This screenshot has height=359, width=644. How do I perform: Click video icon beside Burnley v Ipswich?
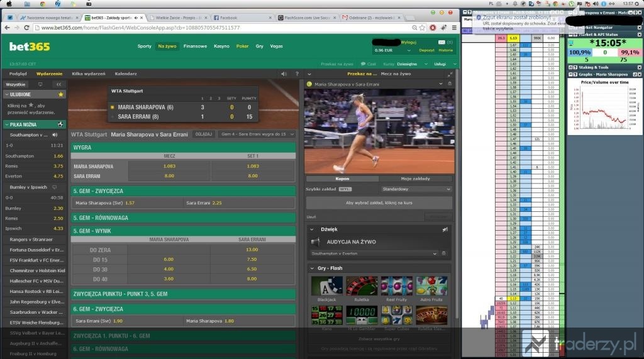(x=54, y=187)
